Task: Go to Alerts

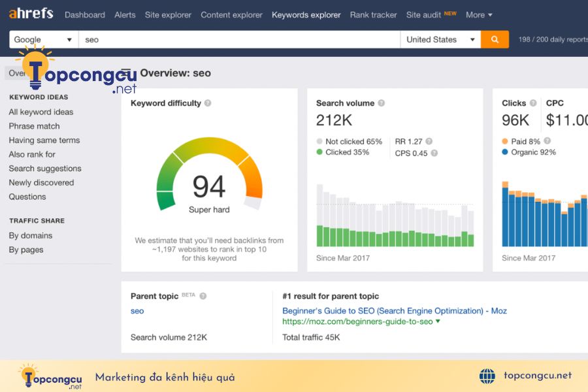Action: (125, 15)
